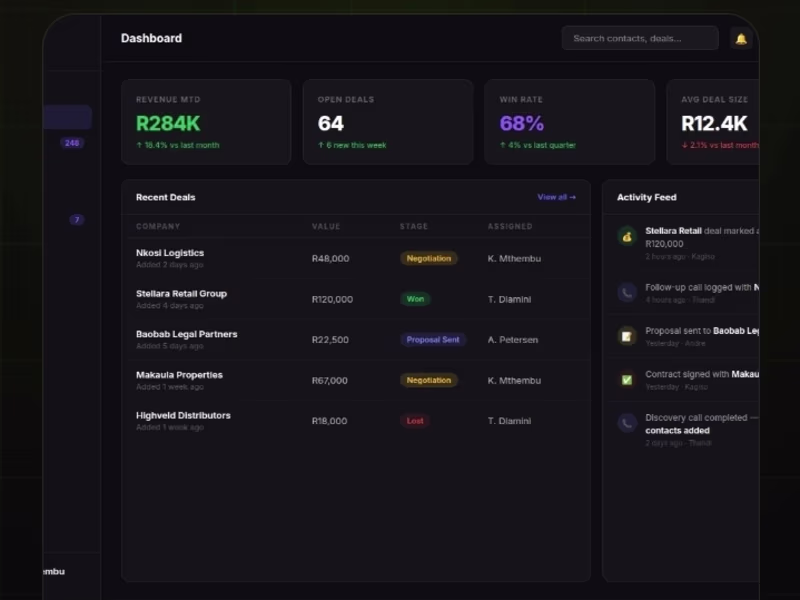This screenshot has width=800, height=600.
Task: Click the R22,500 value cell
Action: pyautogui.click(x=330, y=340)
